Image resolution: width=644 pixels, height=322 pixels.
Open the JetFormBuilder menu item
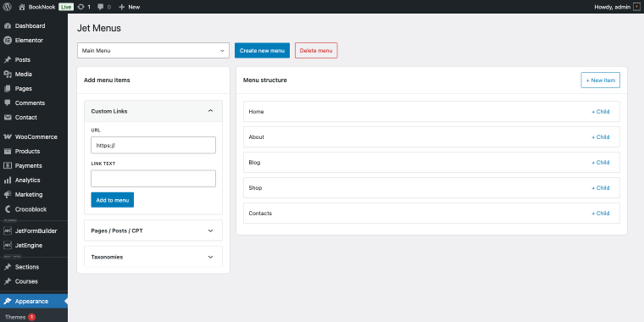click(34, 230)
